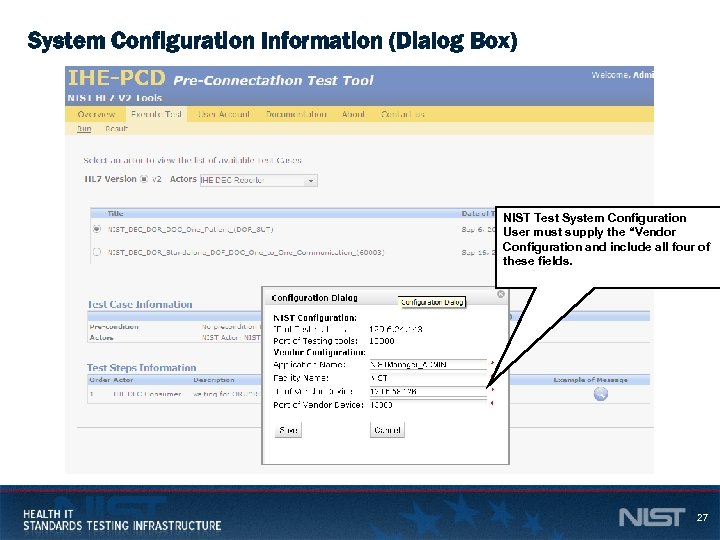Image resolution: width=720 pixels, height=540 pixels.
Task: Click the Cancel button in Configuration Dialog
Action: [x=387, y=430]
